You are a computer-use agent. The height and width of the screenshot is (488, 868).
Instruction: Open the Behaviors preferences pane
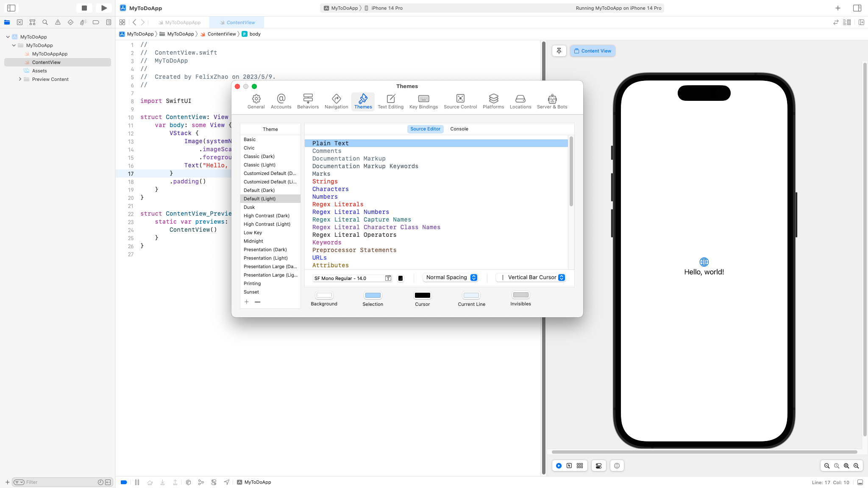pos(308,101)
